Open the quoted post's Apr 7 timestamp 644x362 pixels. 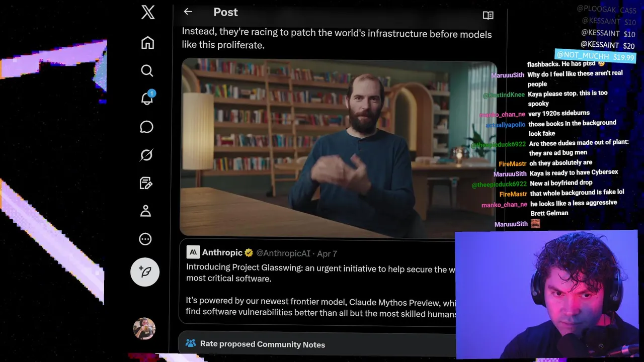(x=327, y=253)
